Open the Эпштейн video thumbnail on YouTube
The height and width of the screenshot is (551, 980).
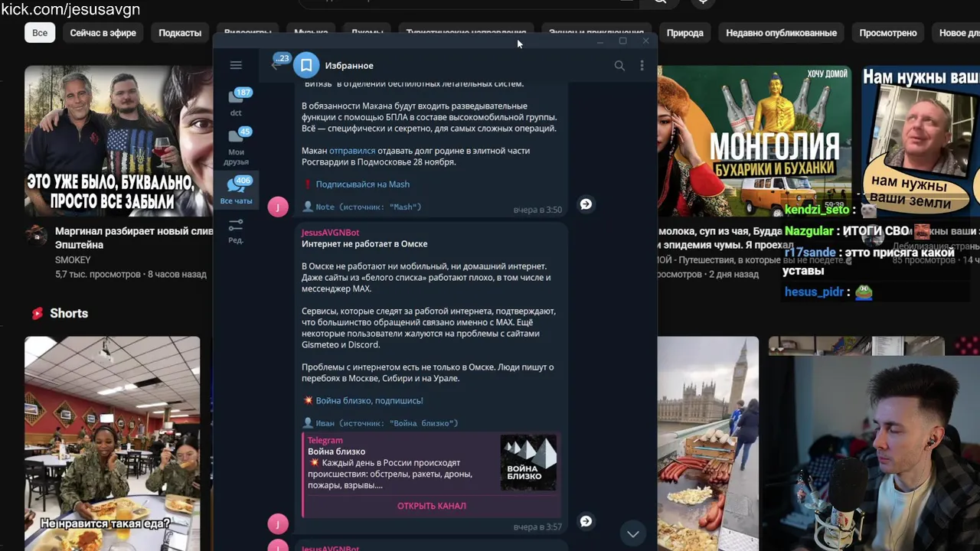(x=119, y=141)
